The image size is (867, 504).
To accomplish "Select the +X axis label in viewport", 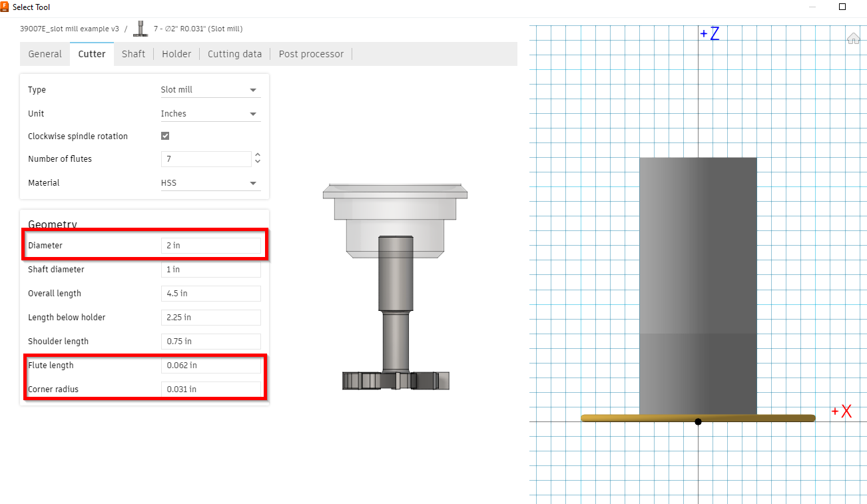I will [x=842, y=411].
